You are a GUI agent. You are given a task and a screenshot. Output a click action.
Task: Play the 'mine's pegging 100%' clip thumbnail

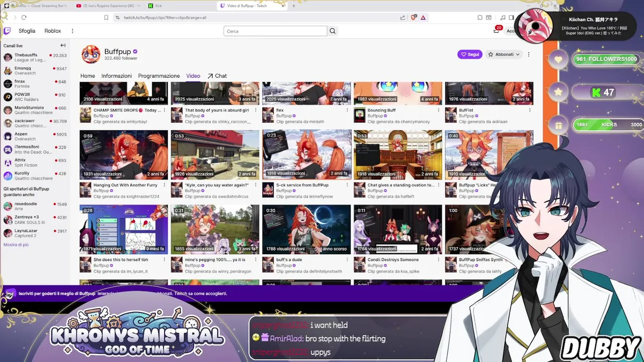(x=215, y=229)
